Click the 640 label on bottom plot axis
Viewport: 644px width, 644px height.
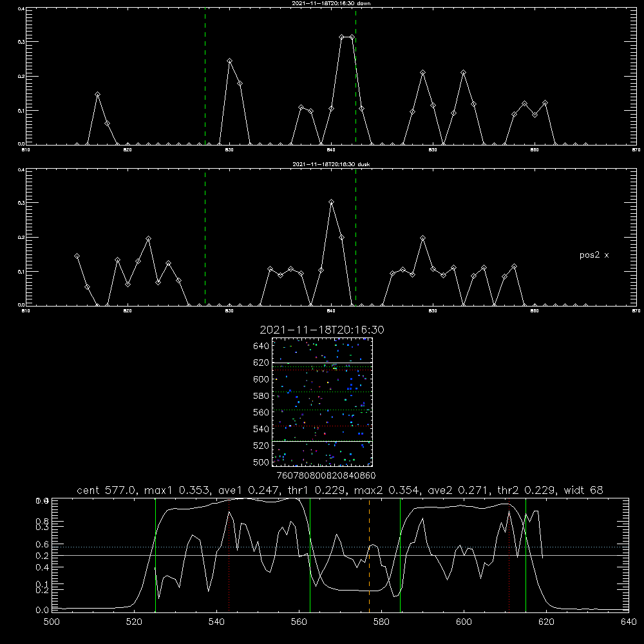point(629,622)
